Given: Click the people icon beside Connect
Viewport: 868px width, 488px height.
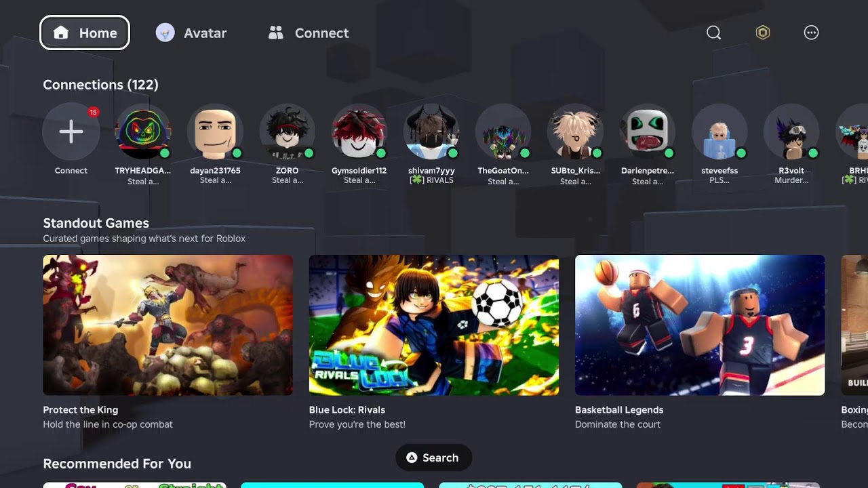Looking at the screenshot, I should (x=275, y=33).
